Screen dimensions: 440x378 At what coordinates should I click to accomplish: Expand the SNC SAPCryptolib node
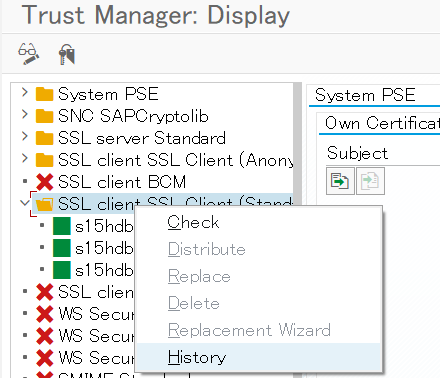point(25,114)
